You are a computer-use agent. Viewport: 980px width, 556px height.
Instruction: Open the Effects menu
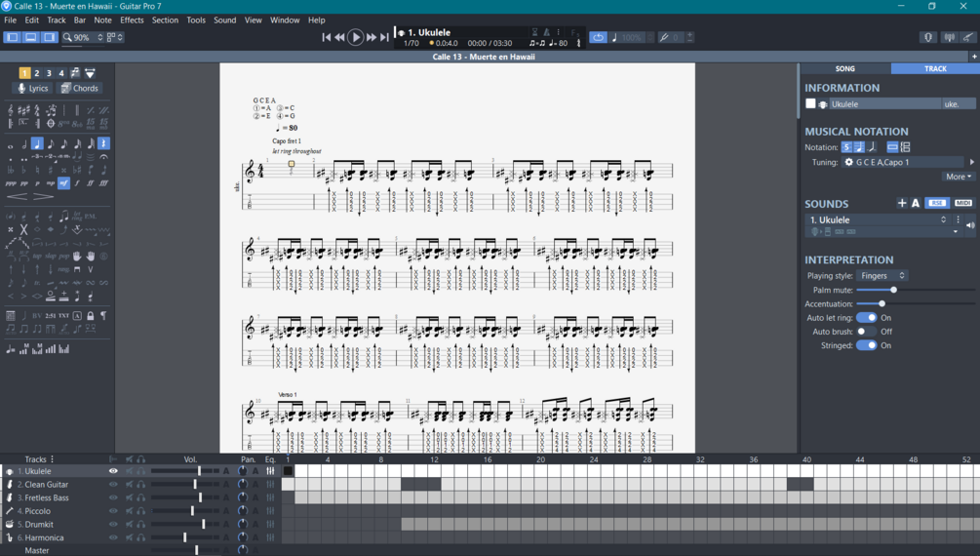pyautogui.click(x=132, y=20)
